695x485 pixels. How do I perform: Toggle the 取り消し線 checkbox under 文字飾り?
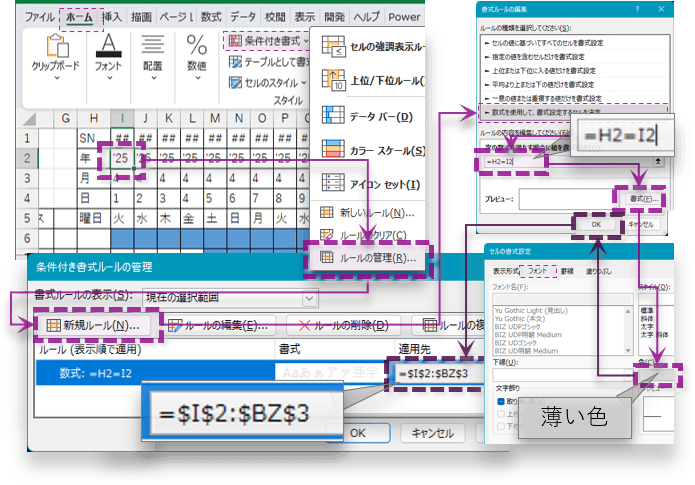click(x=499, y=401)
